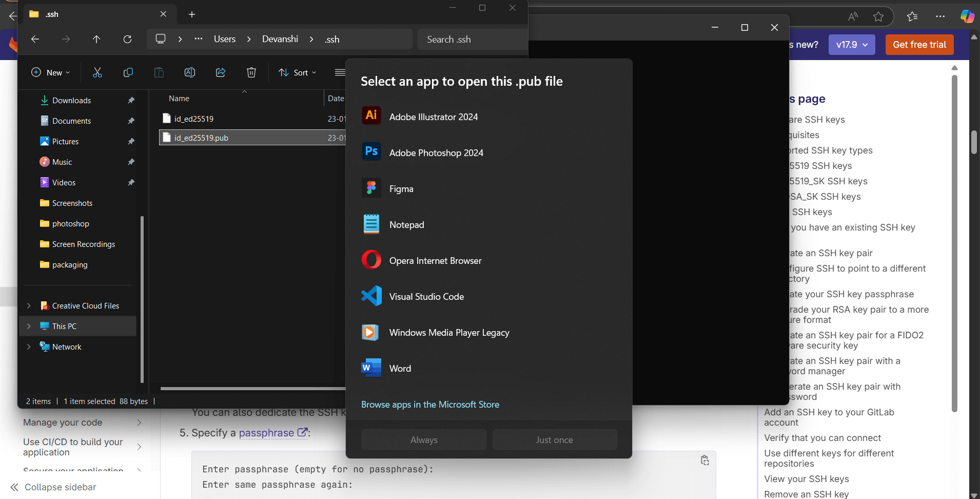Open Browse apps in the Microsoft Store

[x=430, y=405]
